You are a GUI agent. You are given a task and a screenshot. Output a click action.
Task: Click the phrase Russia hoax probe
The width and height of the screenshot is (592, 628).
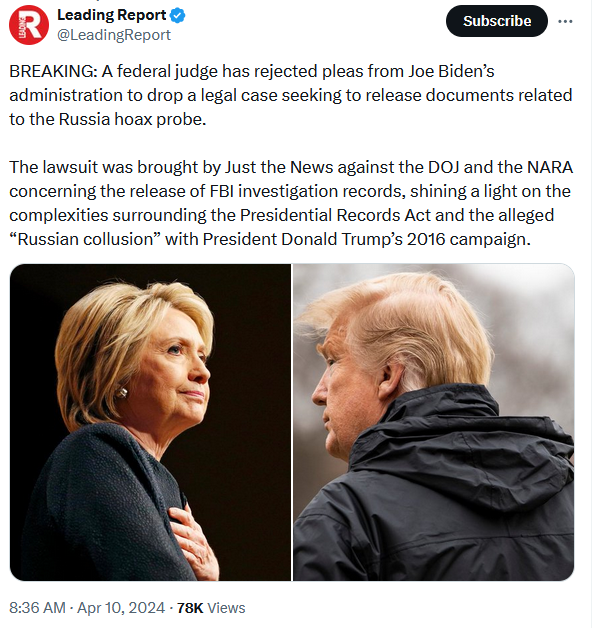[132, 119]
